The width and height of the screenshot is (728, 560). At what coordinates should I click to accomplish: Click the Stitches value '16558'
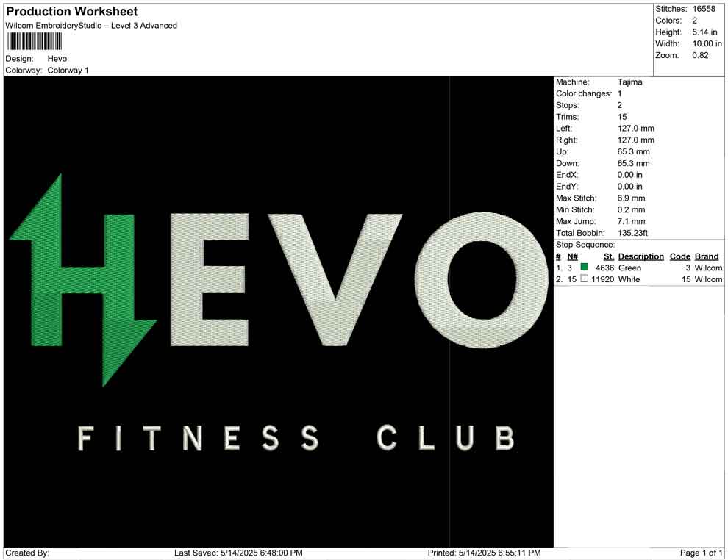[704, 9]
